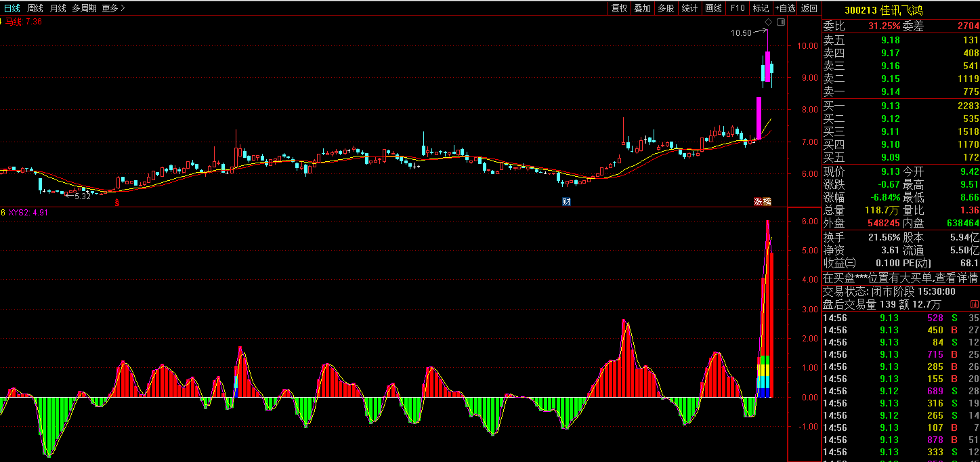This screenshot has width=980, height=462.
Task: Add stock via the +自选 button
Action: (785, 8)
